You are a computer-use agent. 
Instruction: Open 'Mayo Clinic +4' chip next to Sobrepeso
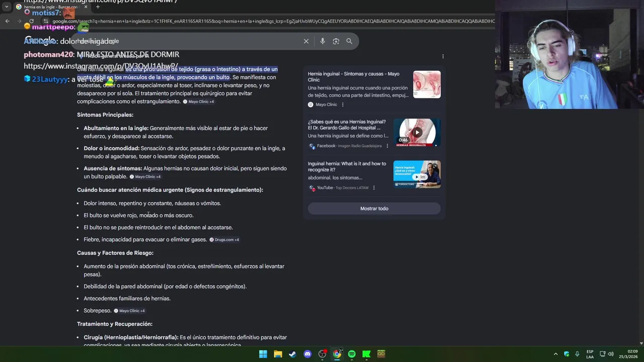coord(129,311)
